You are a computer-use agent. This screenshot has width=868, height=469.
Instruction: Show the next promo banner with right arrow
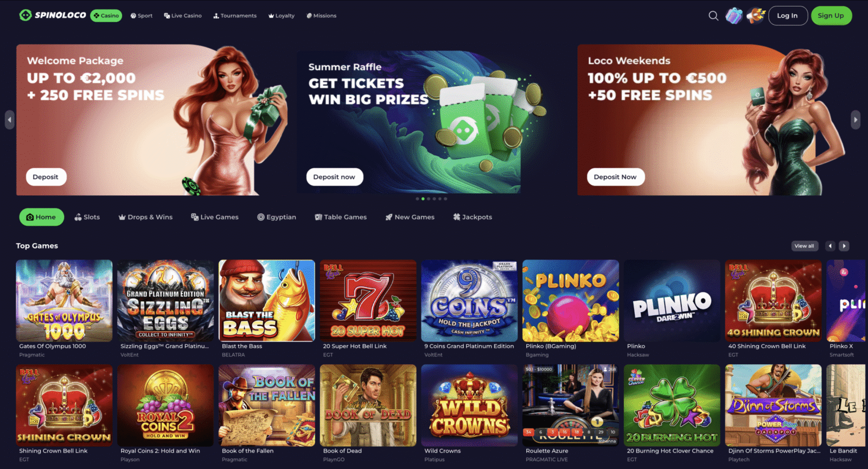click(856, 120)
